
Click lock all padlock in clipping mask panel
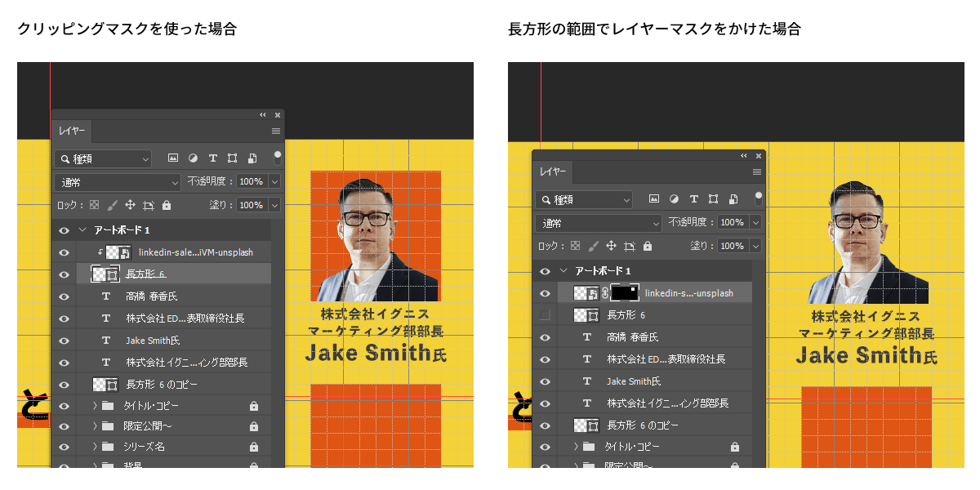(167, 205)
